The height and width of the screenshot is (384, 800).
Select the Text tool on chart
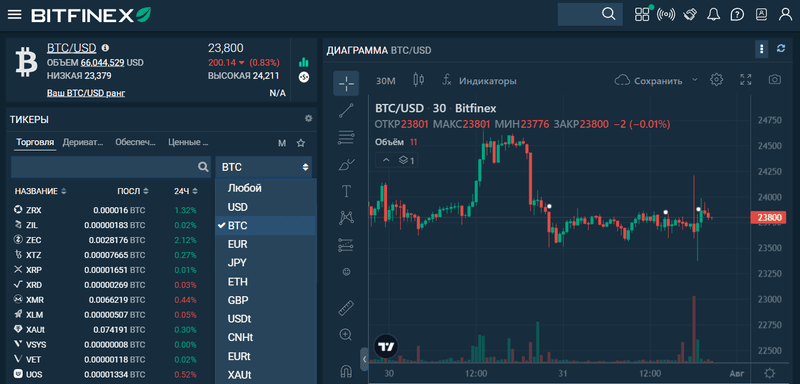pyautogui.click(x=346, y=191)
